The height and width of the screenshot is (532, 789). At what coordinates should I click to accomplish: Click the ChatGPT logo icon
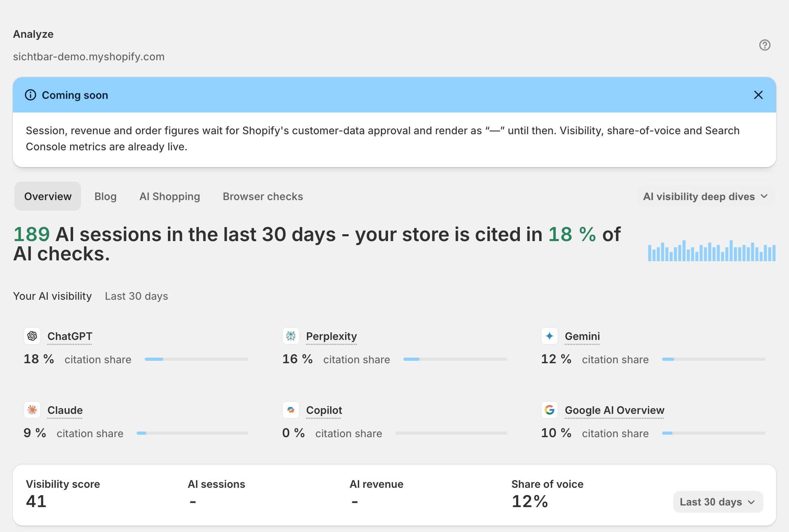click(x=32, y=336)
